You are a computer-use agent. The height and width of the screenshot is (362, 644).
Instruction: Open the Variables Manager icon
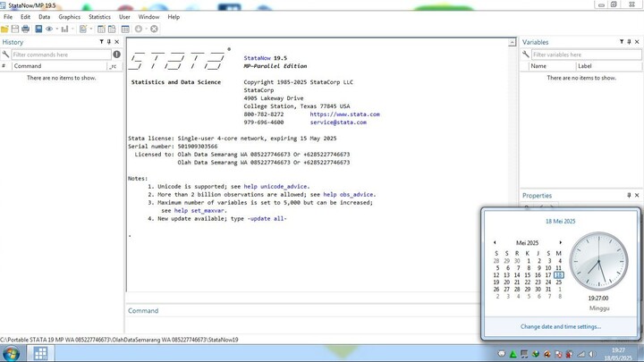click(125, 29)
